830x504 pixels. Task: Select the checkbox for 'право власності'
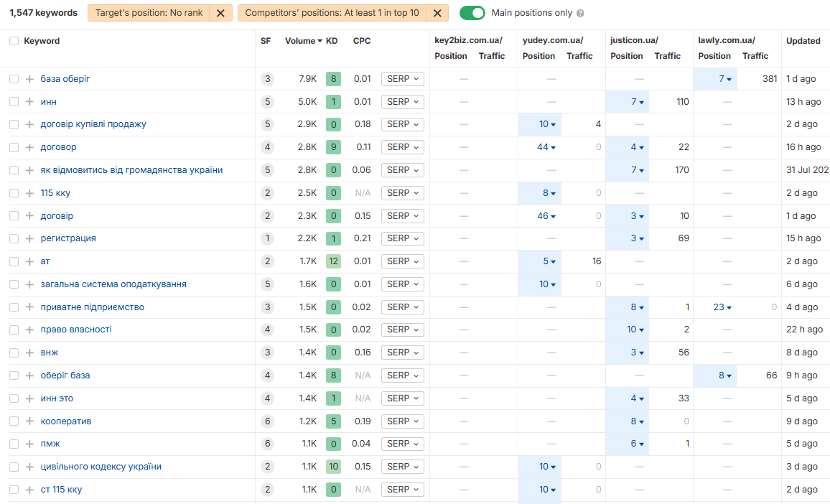pyautogui.click(x=14, y=330)
